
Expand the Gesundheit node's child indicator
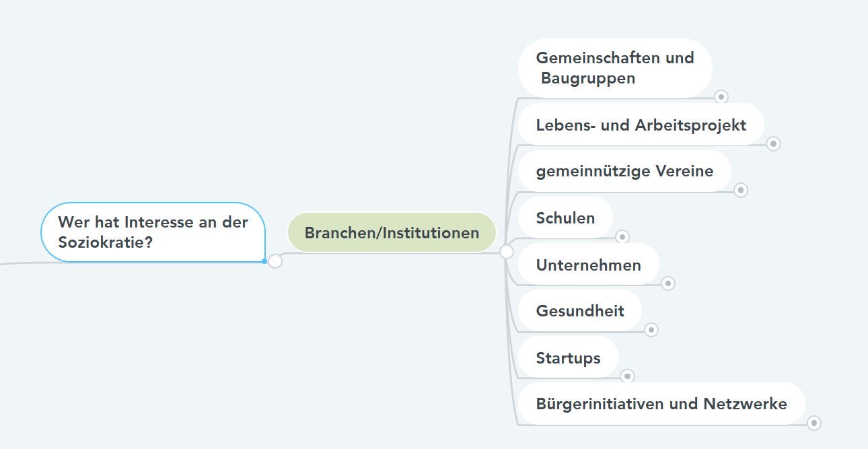651,330
